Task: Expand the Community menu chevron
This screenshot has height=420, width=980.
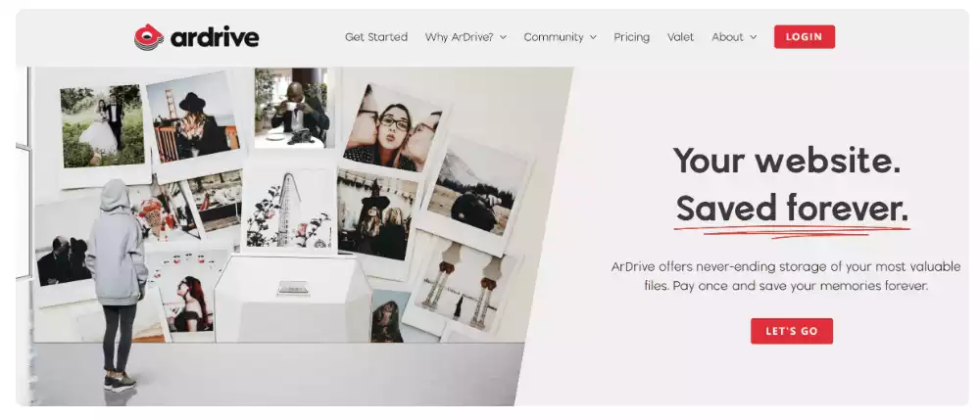Action: point(593,37)
